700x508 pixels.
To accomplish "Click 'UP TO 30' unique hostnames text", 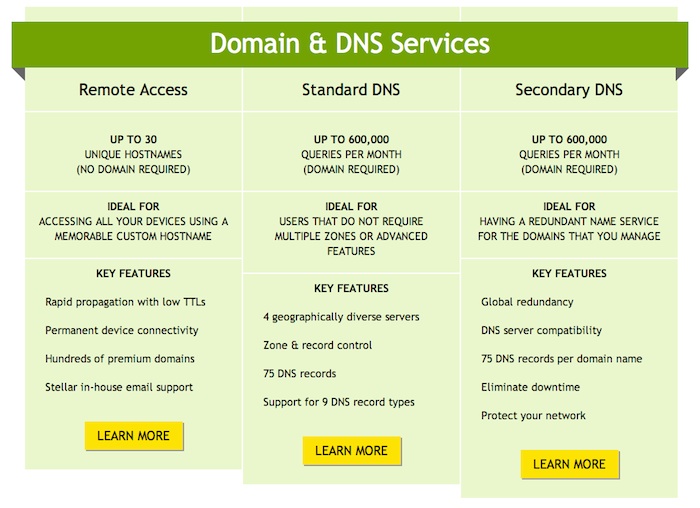I will point(133,139).
